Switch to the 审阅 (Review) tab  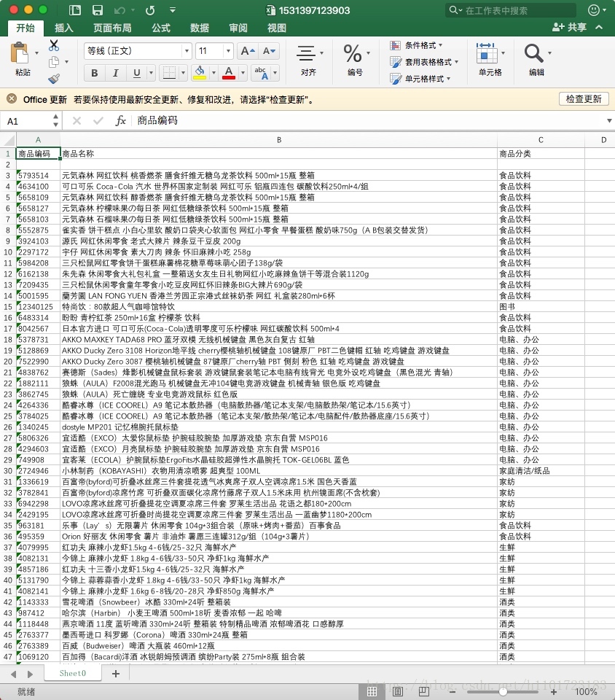[238, 28]
